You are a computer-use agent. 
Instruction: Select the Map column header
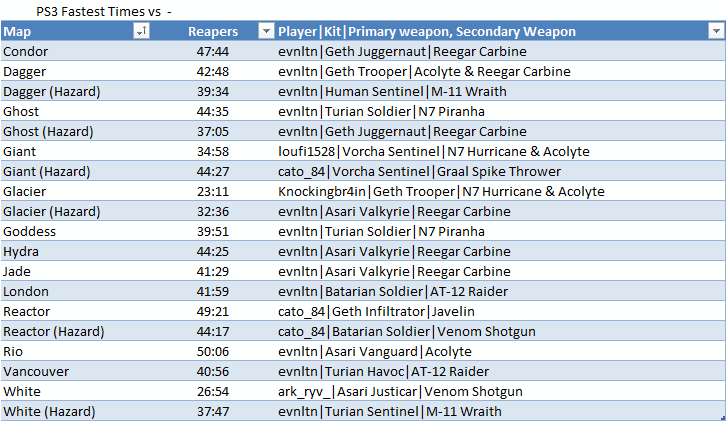[76, 31]
